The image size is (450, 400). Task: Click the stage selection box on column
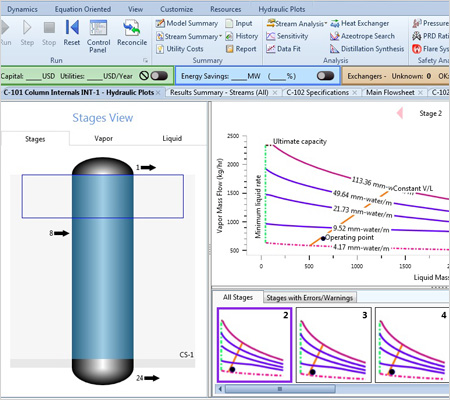(x=103, y=196)
